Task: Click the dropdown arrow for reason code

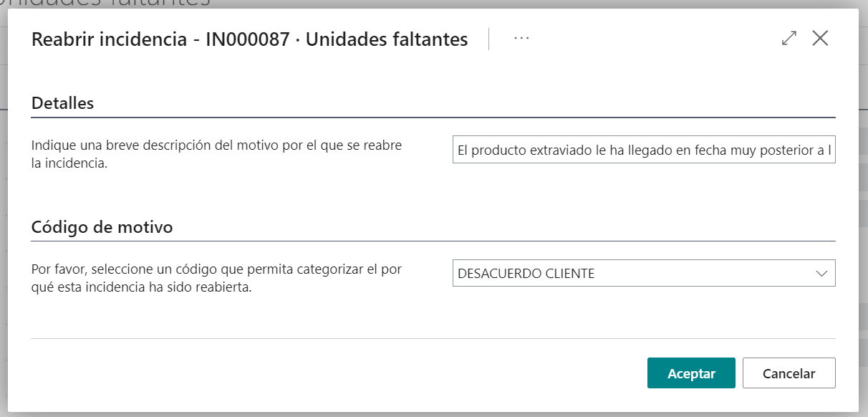Action: (x=821, y=274)
